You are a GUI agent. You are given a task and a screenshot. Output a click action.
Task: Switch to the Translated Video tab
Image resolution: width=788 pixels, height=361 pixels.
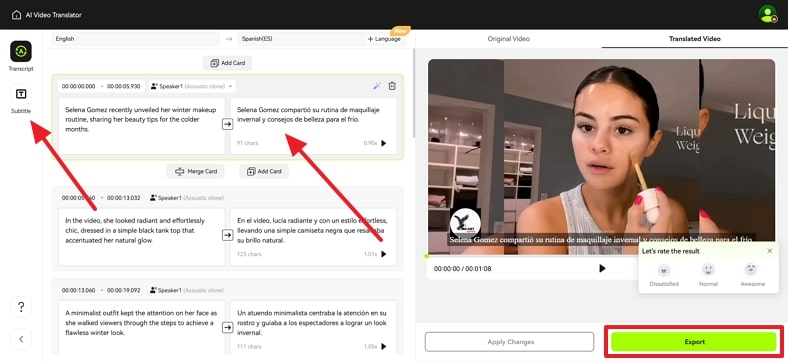pos(695,39)
